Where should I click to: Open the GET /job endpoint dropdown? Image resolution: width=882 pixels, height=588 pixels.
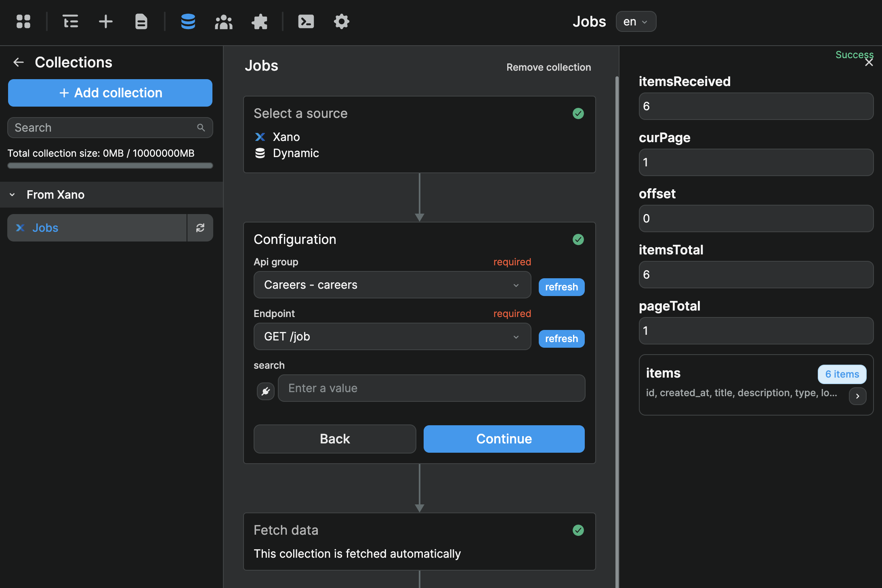392,336
